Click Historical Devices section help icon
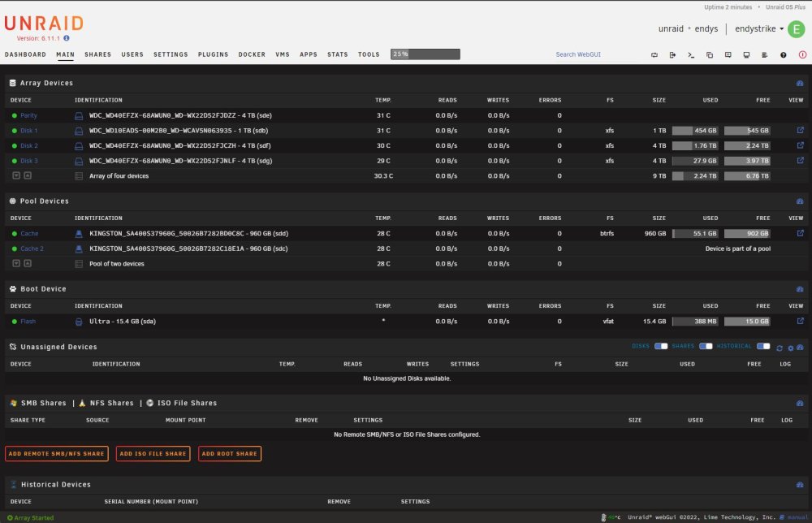The height and width of the screenshot is (523, 812). [800, 485]
